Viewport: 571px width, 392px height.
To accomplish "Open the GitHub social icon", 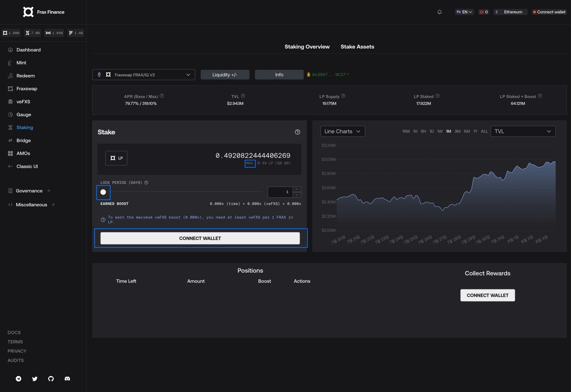I will [51, 379].
